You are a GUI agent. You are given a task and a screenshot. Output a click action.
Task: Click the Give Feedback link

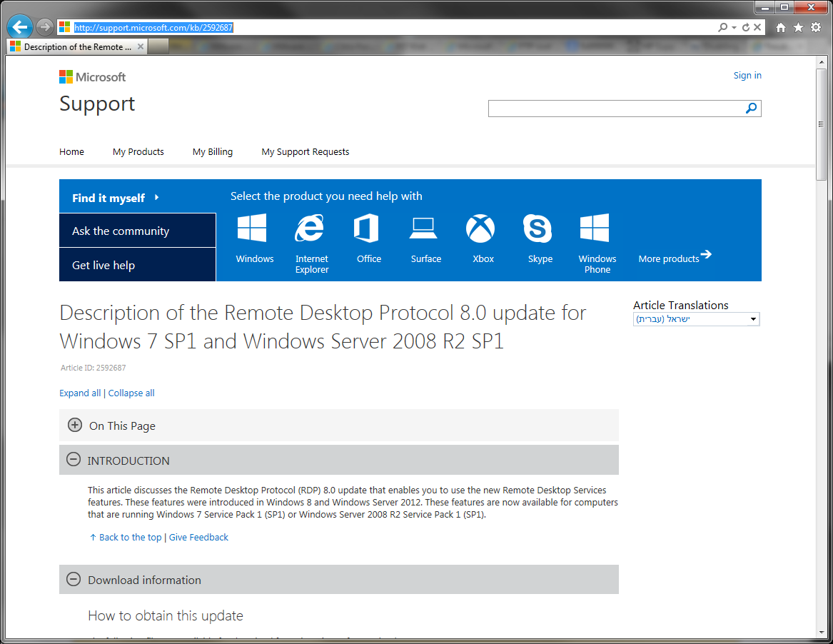(x=198, y=537)
